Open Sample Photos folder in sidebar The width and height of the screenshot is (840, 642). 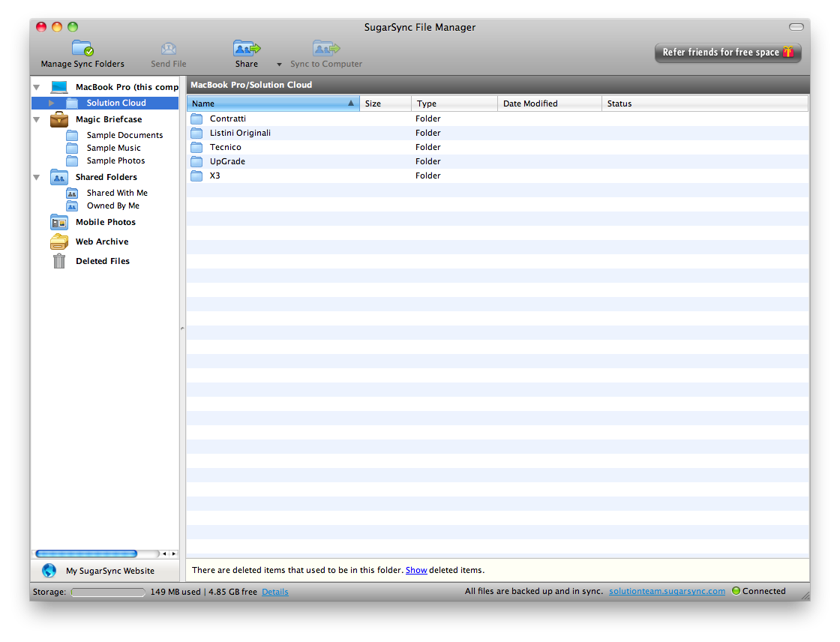pos(115,160)
